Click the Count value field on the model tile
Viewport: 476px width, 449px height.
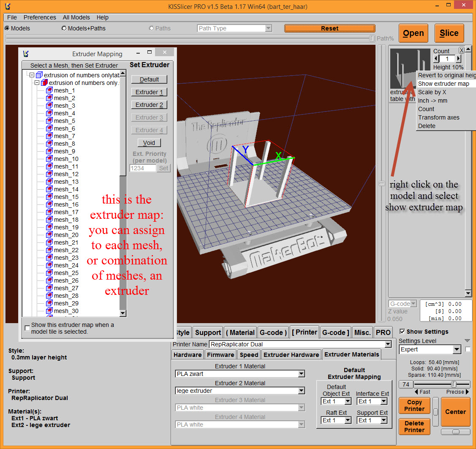[447, 59]
